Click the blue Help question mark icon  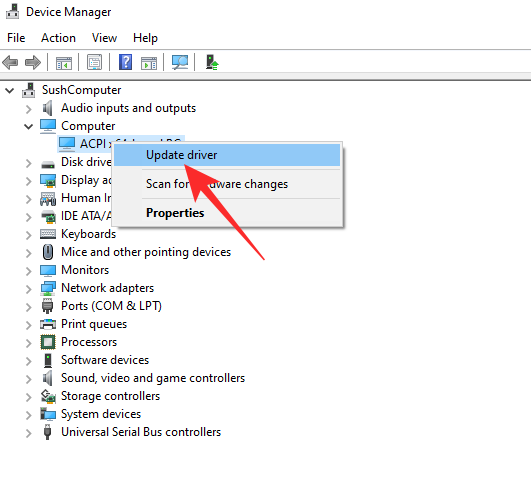125,62
